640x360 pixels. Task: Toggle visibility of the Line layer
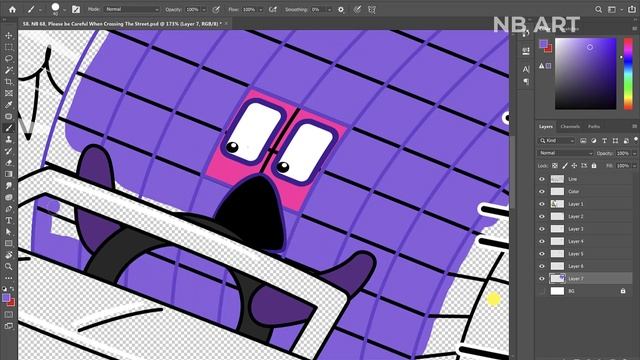pyautogui.click(x=542, y=179)
